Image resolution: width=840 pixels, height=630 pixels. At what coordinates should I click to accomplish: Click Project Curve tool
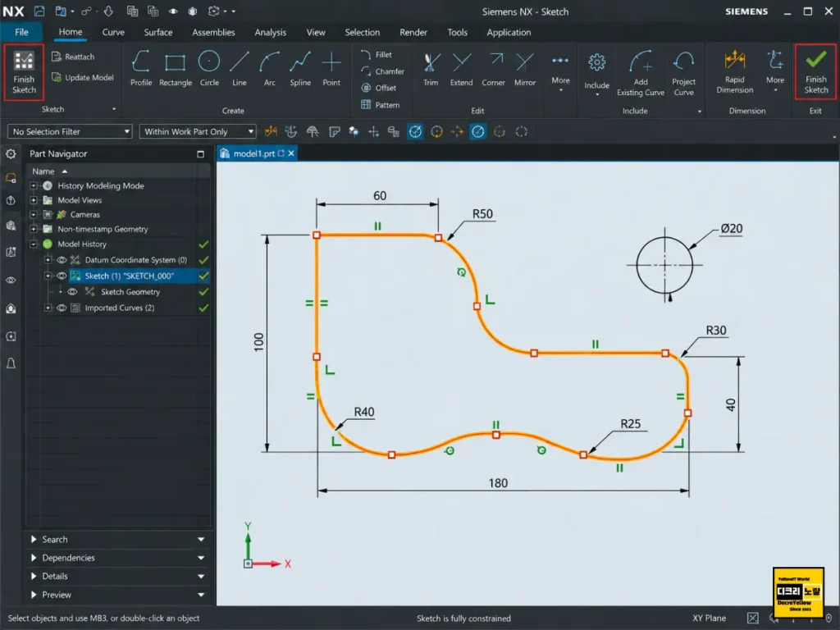tap(683, 73)
